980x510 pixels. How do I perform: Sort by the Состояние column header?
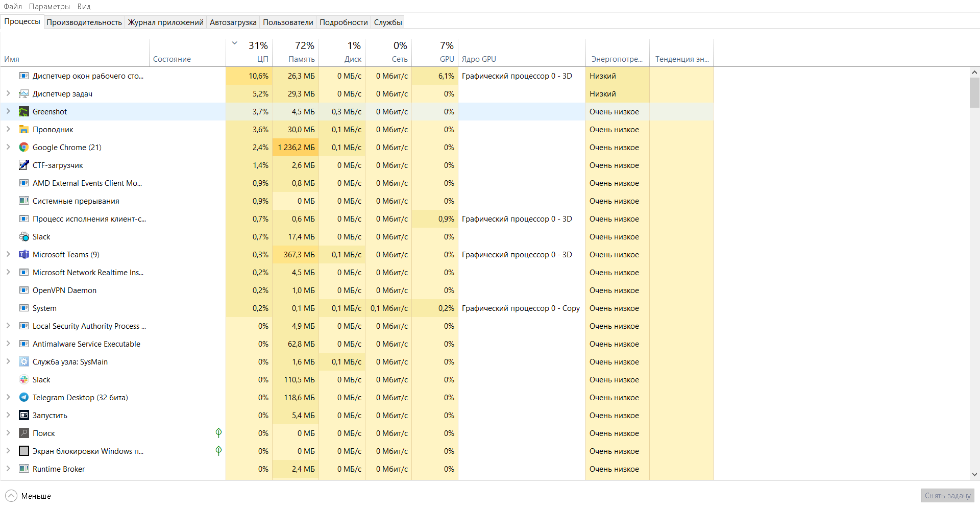(187, 53)
